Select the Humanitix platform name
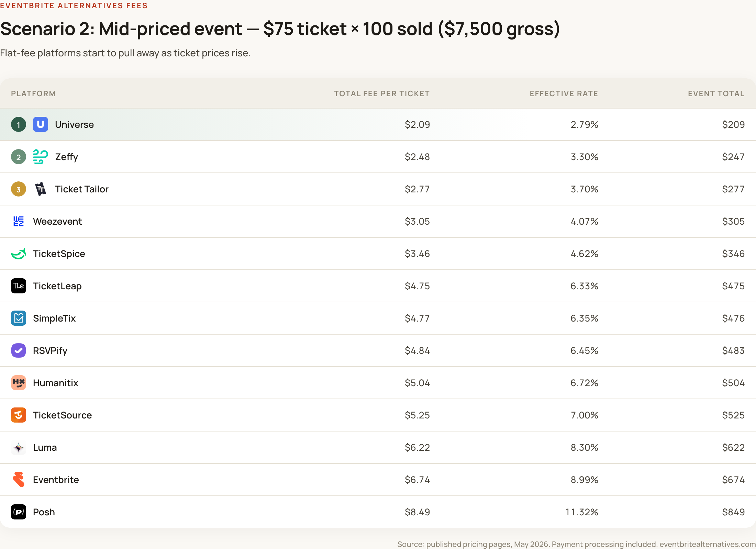This screenshot has width=756, height=549. pyautogui.click(x=56, y=383)
